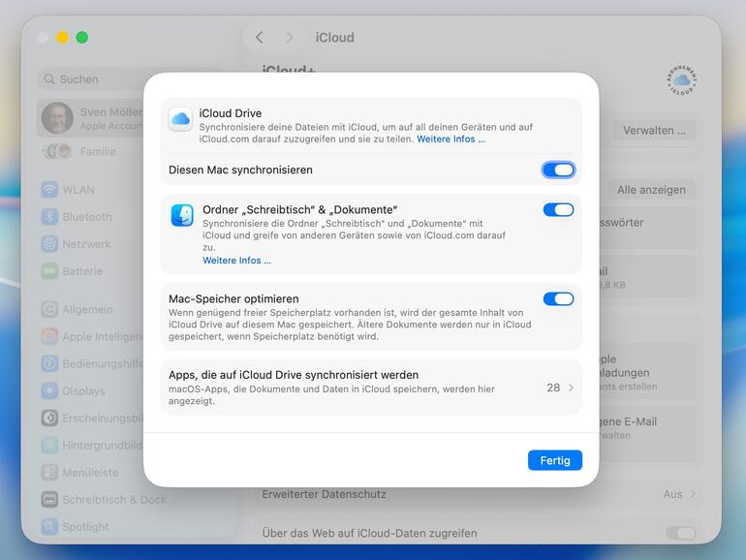Open Hintergrundbild icon in sidebar

tap(49, 445)
